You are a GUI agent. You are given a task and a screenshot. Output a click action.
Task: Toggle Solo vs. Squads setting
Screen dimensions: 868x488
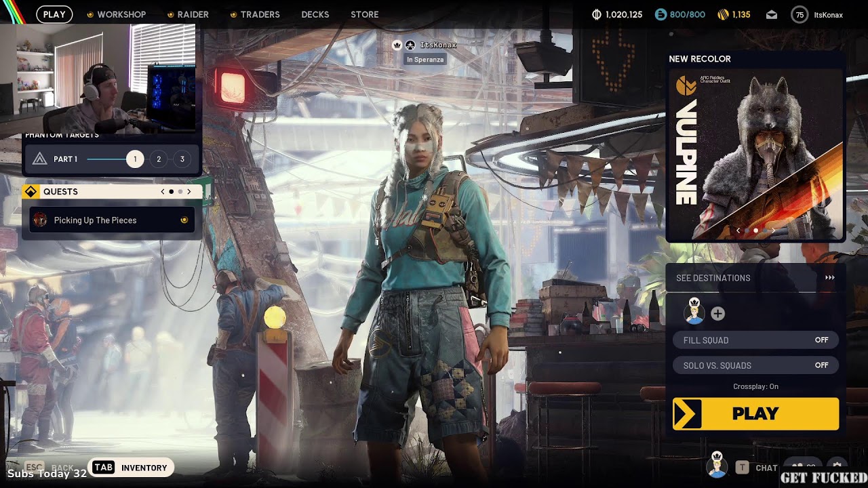755,365
